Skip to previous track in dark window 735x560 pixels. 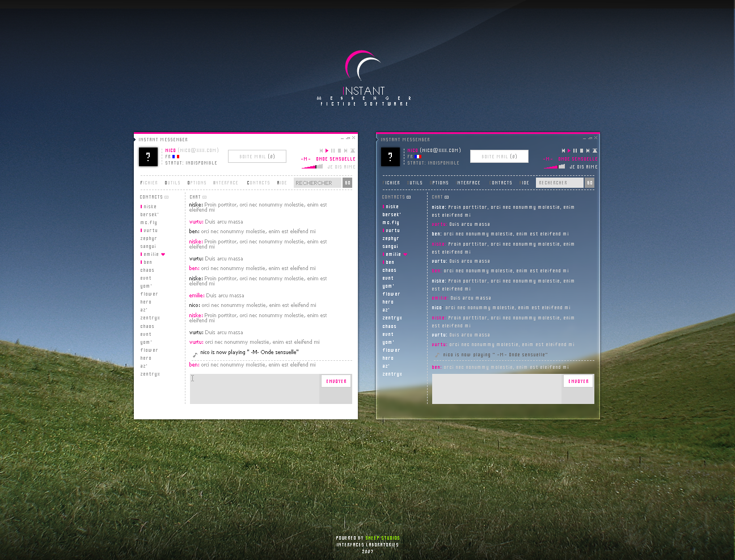click(x=563, y=150)
